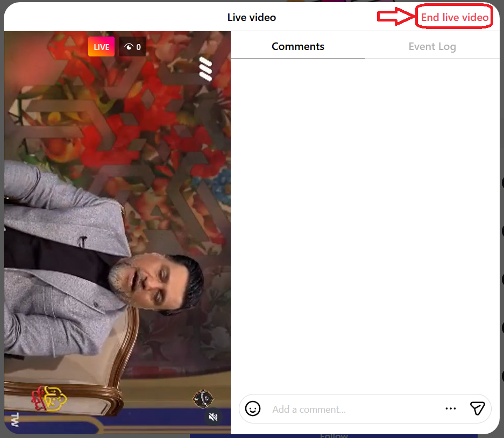This screenshot has width=504, height=438.
Task: Click the red annotation arrow
Action: [396, 17]
